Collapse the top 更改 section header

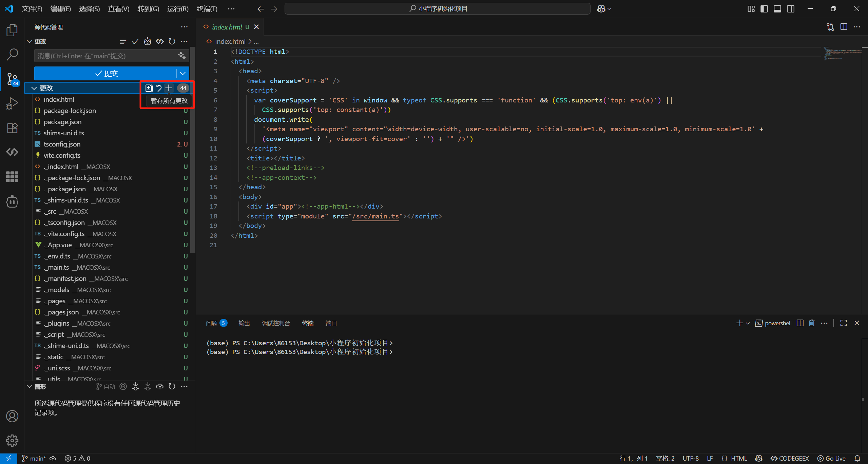point(30,41)
